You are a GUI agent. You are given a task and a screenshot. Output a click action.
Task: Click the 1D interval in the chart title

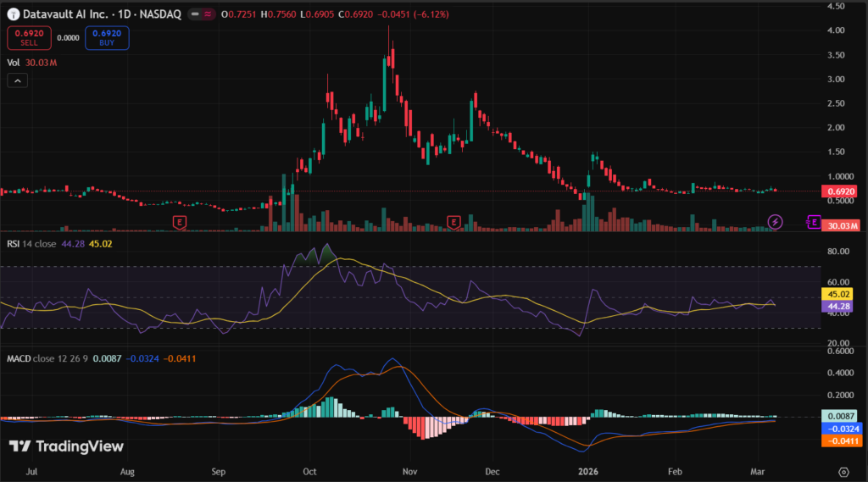[126, 14]
